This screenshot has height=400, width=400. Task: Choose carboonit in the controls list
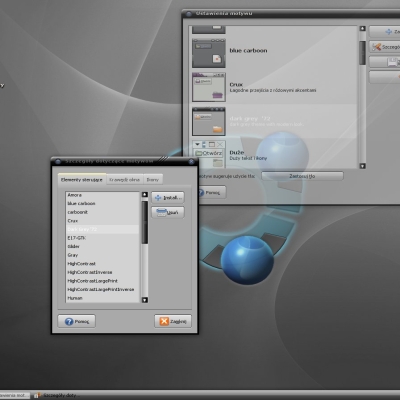click(x=102, y=212)
